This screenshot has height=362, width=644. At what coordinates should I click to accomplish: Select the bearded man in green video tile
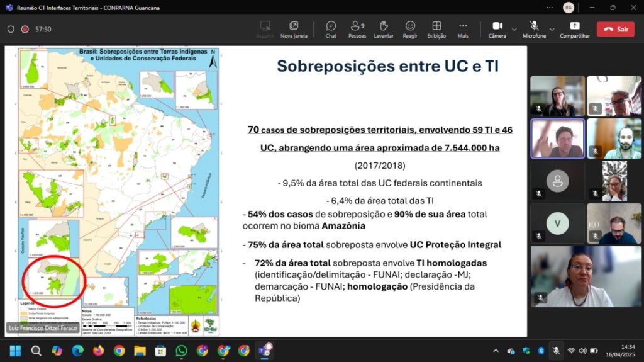tap(614, 139)
